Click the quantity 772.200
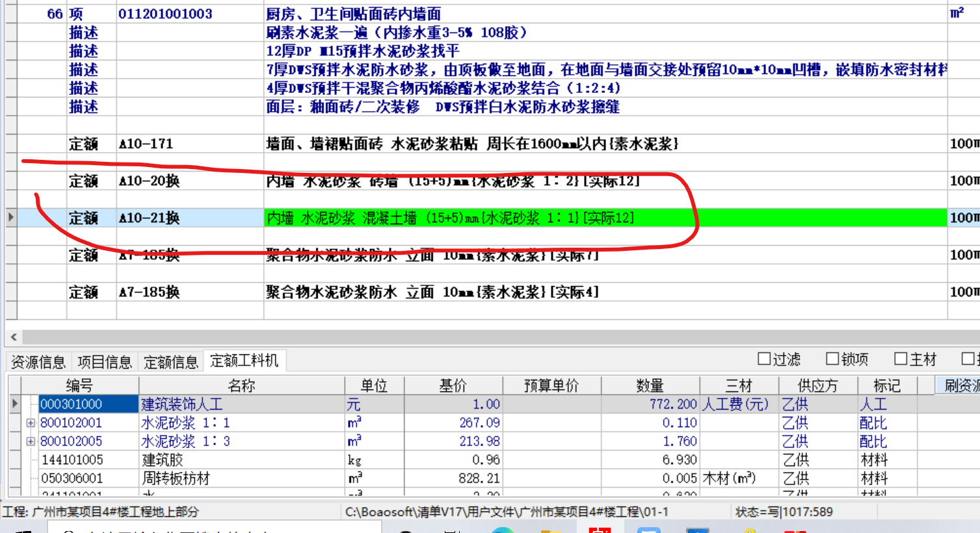Screen dimensions: 980x533 (x=672, y=404)
